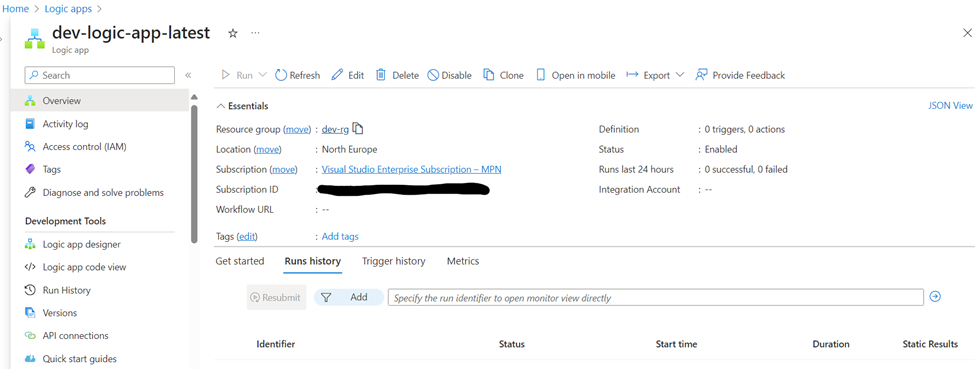Click the Add filter button
Screen dimensions: 975x369
(349, 297)
